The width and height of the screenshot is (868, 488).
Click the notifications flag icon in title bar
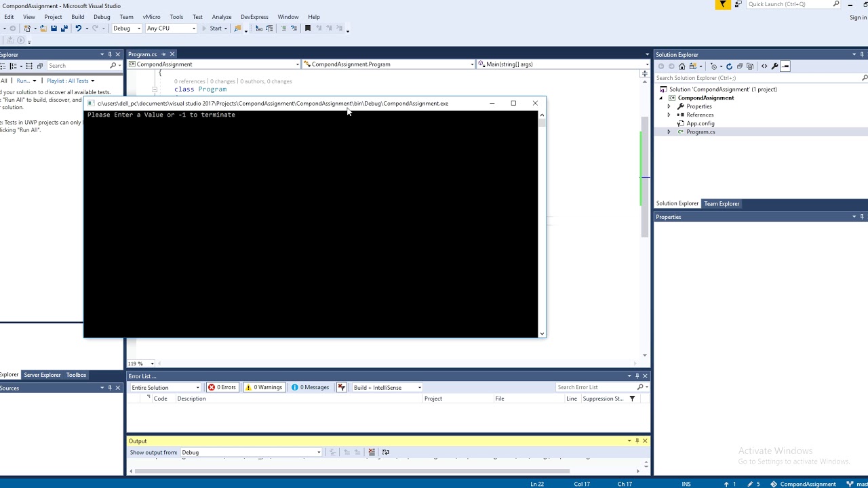723,5
